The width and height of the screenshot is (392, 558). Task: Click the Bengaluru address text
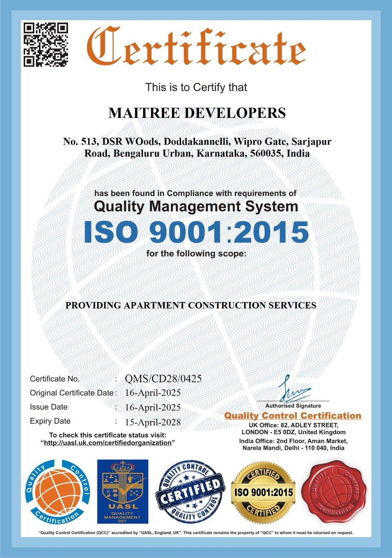point(197,148)
